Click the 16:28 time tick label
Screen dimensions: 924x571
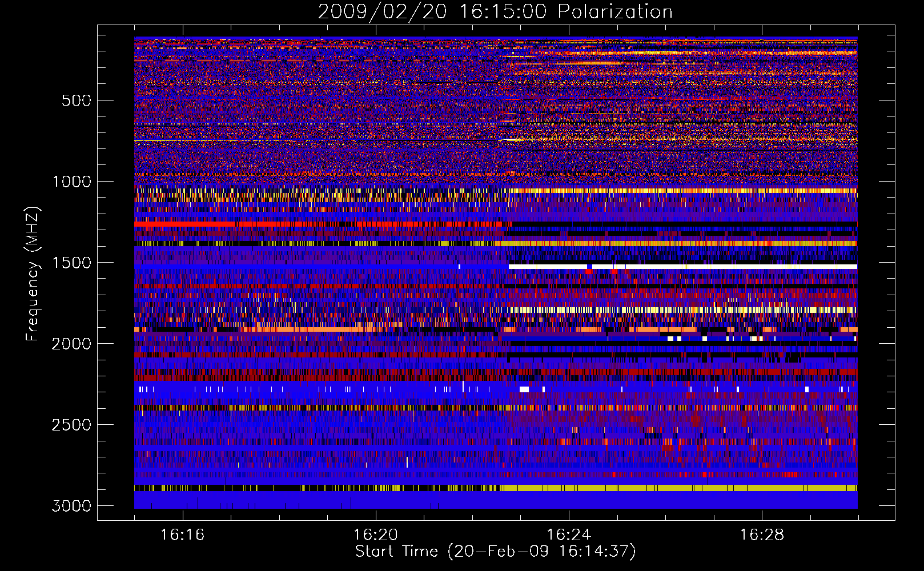point(762,535)
